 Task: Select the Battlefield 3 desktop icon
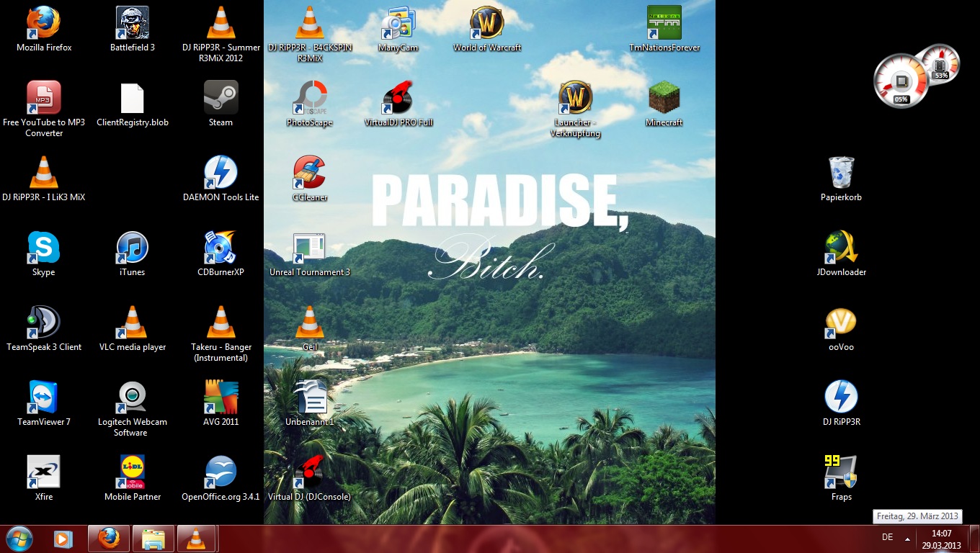[x=133, y=24]
